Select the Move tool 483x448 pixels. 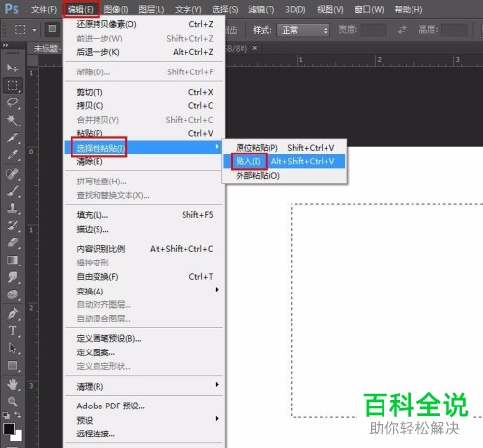pos(13,68)
